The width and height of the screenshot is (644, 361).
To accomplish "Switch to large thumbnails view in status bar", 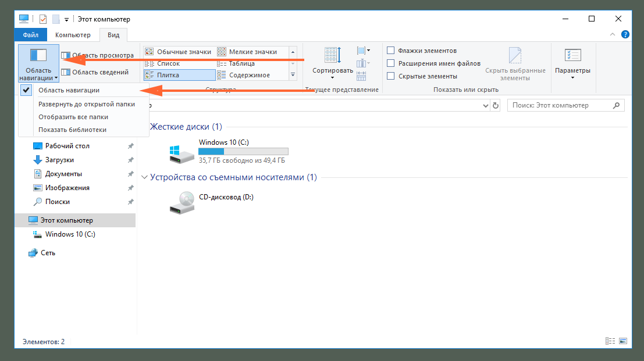I will [623, 341].
